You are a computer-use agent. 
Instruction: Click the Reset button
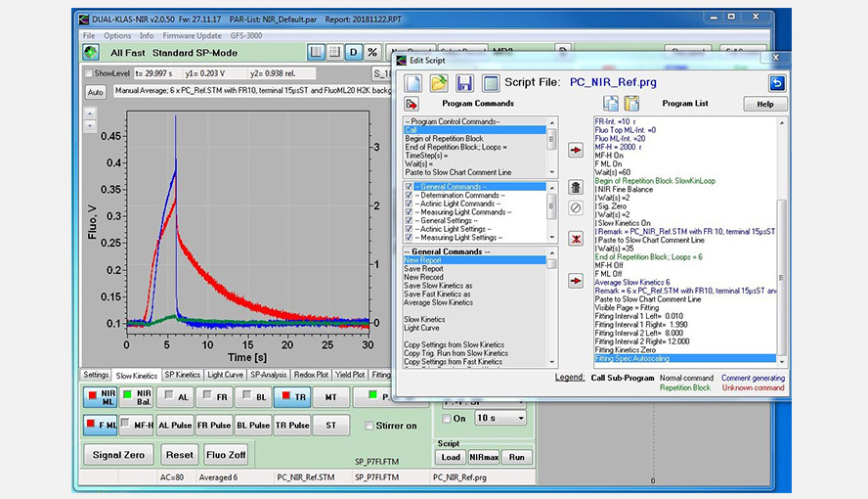click(179, 455)
